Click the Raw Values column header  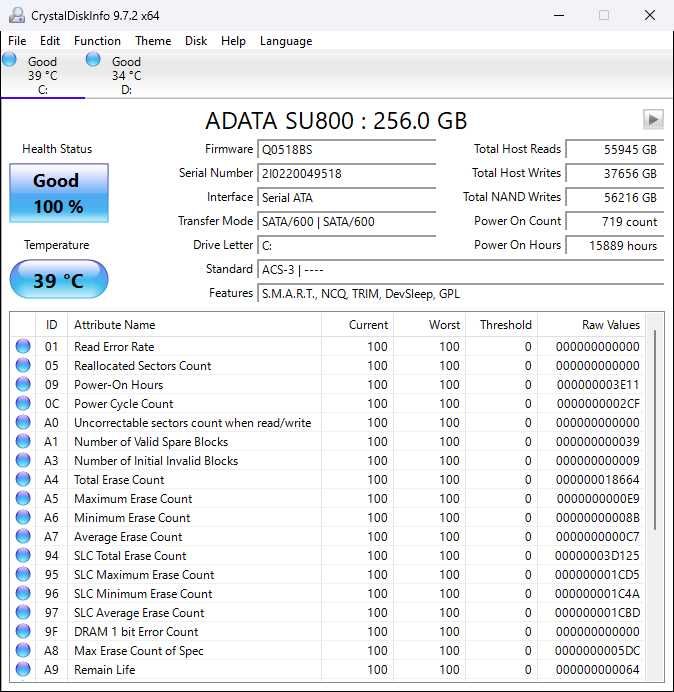(x=591, y=325)
